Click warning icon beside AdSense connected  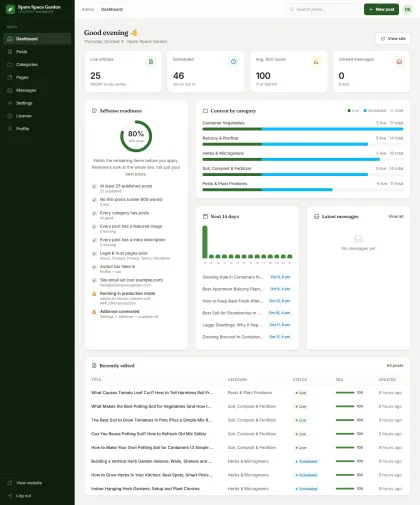(x=94, y=312)
